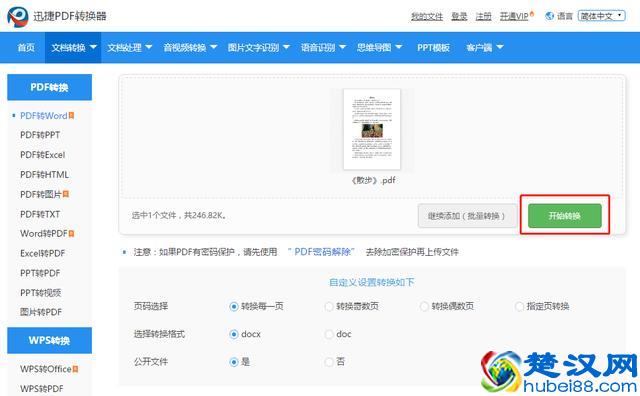640x396 pixels.
Task: Open the PPT模板 menu item
Action: 433,47
